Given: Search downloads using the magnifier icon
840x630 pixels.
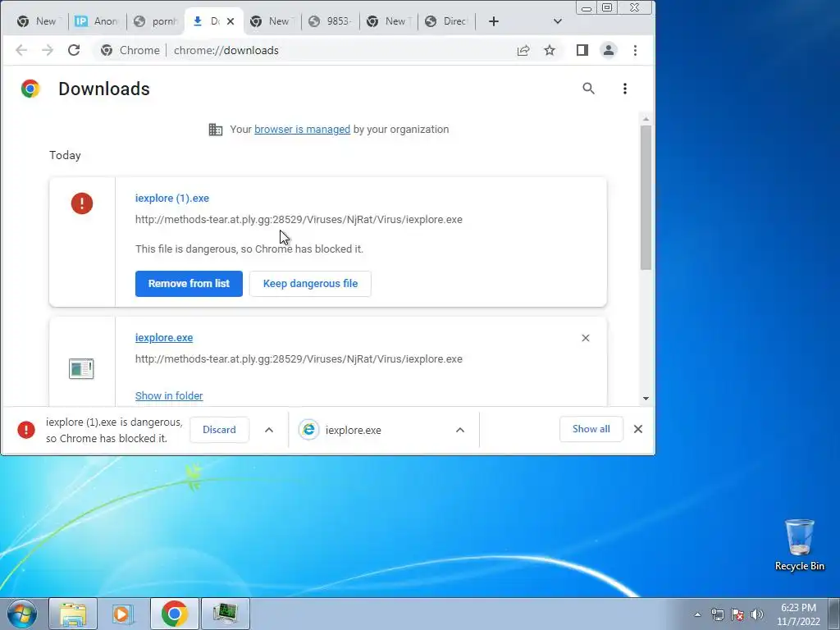Looking at the screenshot, I should (x=589, y=89).
